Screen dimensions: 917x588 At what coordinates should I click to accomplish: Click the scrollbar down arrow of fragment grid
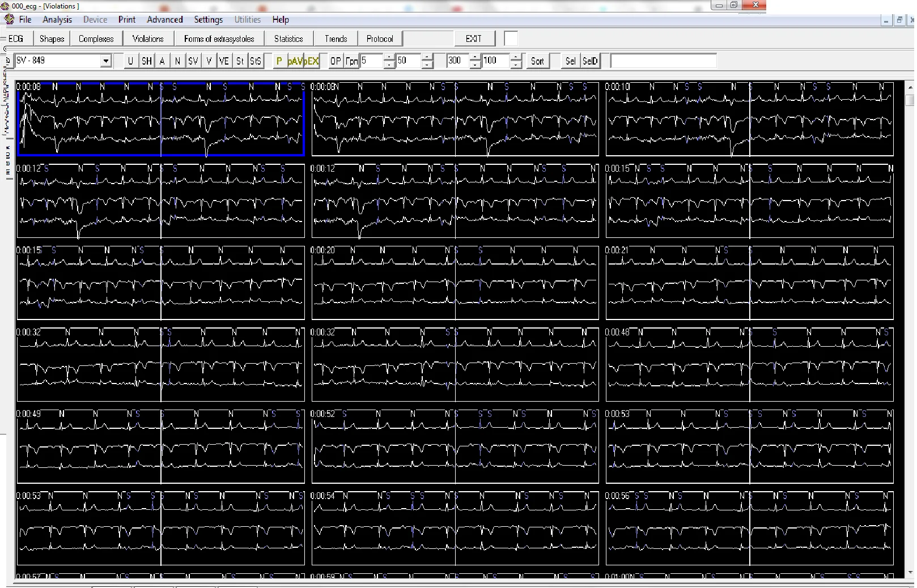coord(910,573)
